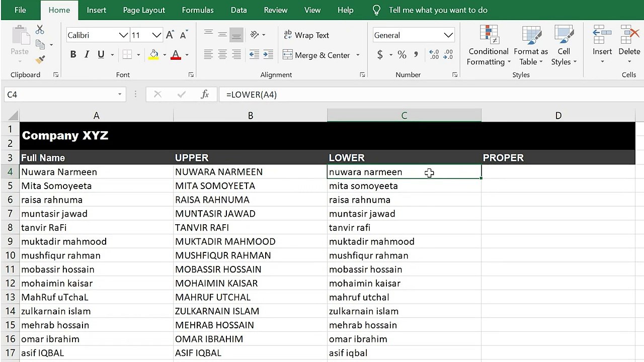Image resolution: width=644 pixels, height=362 pixels.
Task: Switch to the Insert tab
Action: (96, 10)
